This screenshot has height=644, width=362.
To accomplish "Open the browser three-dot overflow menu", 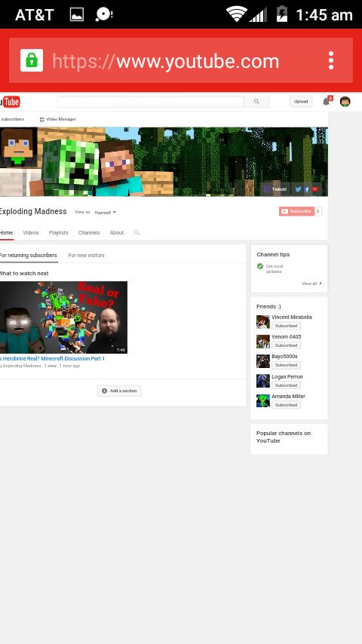I will coord(331,60).
